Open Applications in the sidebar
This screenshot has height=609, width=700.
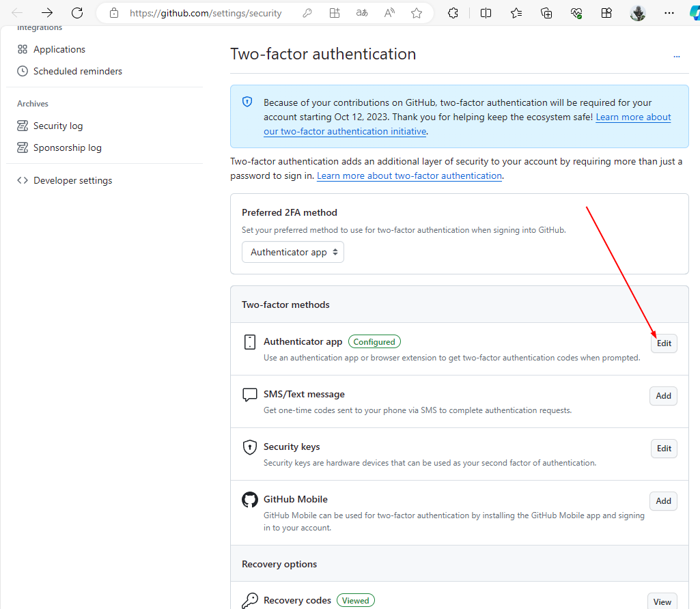point(59,49)
